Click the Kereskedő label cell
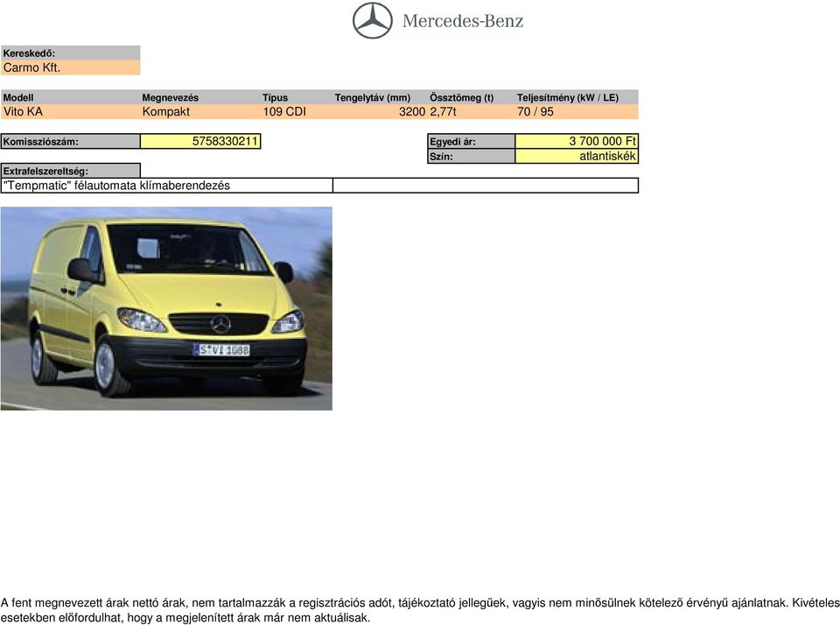The height and width of the screenshot is (625, 840). coord(70,53)
